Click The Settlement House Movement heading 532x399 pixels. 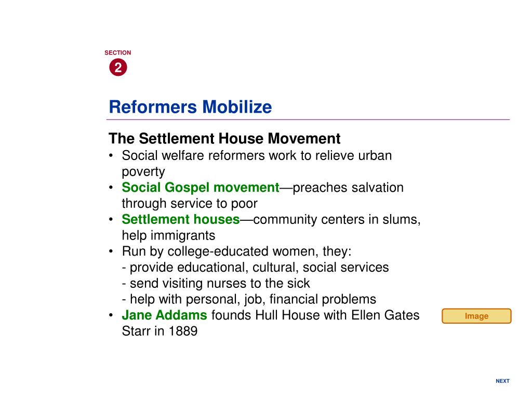[x=224, y=138]
